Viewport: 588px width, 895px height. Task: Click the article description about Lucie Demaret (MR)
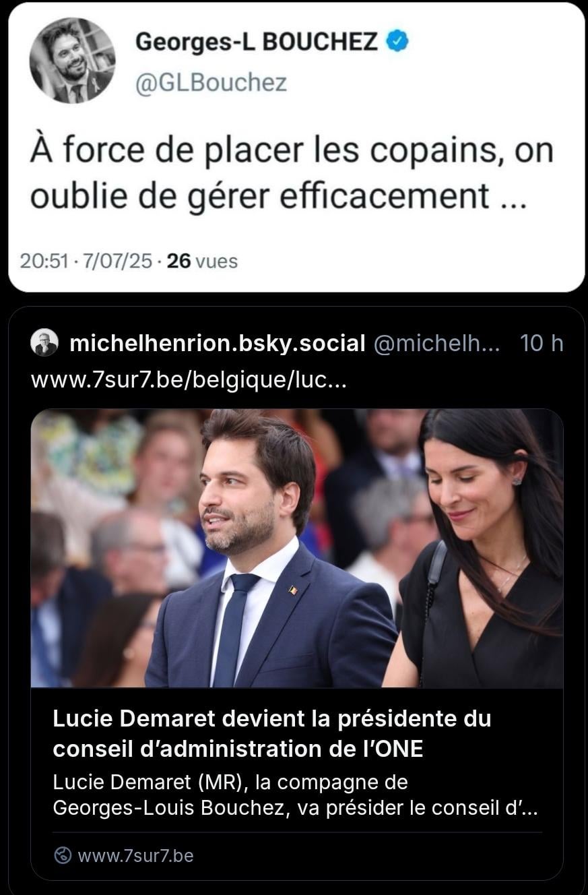(x=295, y=795)
